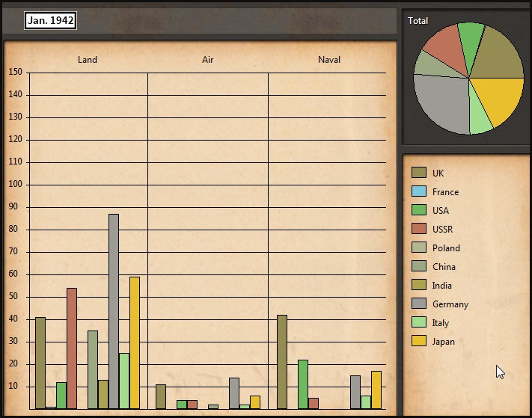Open the Naval column header
This screenshot has width=532, height=418.
click(329, 60)
